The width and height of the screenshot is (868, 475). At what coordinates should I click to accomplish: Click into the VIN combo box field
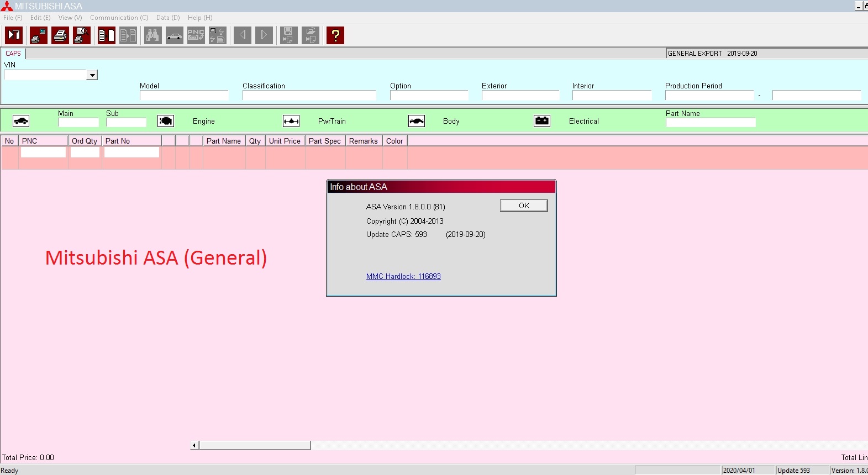pyautogui.click(x=45, y=75)
